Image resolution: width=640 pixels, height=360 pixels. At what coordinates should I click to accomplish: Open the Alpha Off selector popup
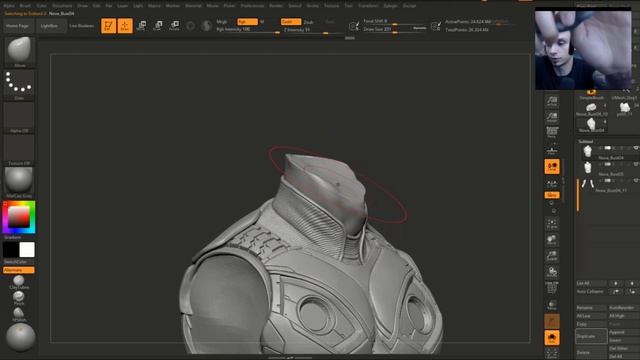point(19,118)
